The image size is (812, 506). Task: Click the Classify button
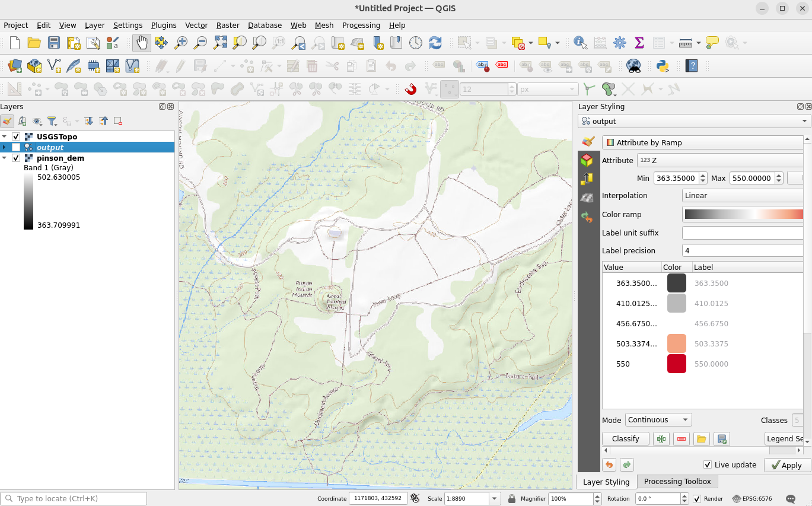625,439
